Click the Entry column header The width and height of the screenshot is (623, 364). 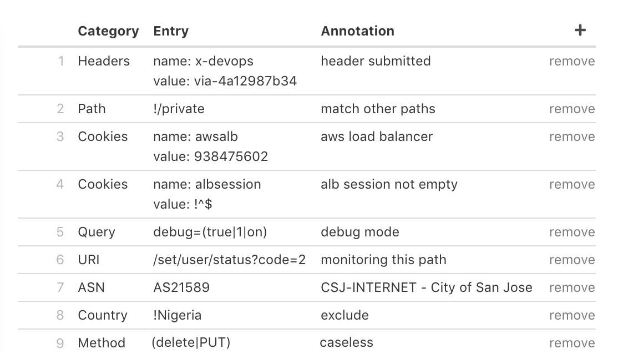[x=171, y=31]
